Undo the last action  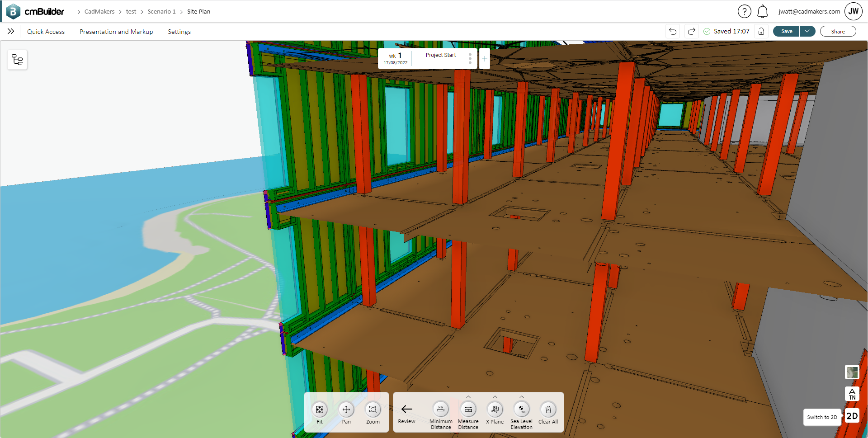[673, 31]
